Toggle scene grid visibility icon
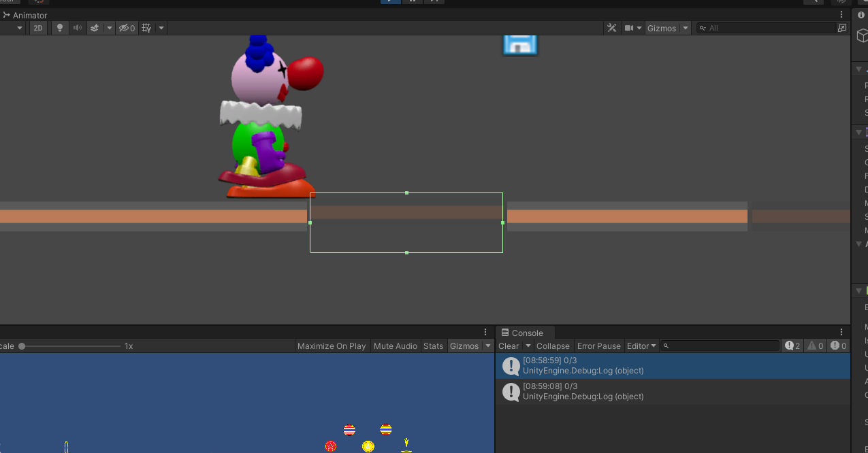The image size is (868, 453). (x=146, y=28)
